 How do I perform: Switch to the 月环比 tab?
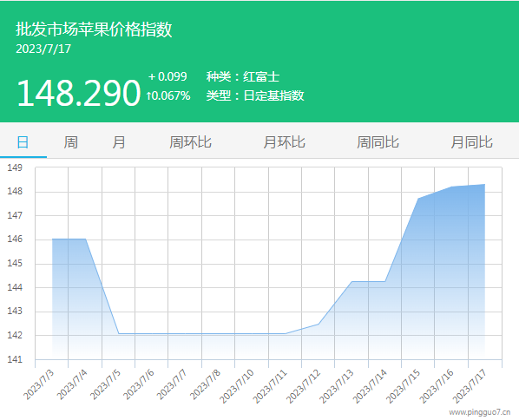[x=284, y=142]
